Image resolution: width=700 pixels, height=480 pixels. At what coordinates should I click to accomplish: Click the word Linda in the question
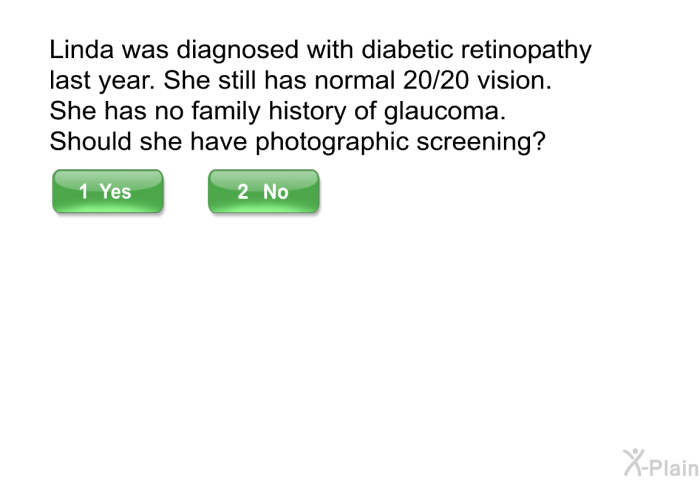[81, 49]
